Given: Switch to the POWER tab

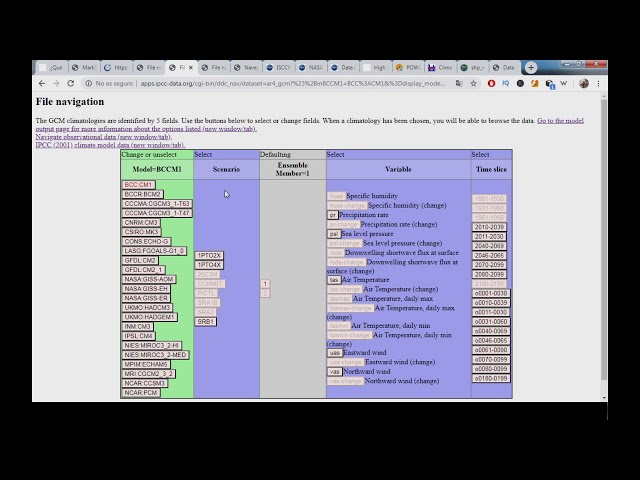Looking at the screenshot, I should point(408,68).
